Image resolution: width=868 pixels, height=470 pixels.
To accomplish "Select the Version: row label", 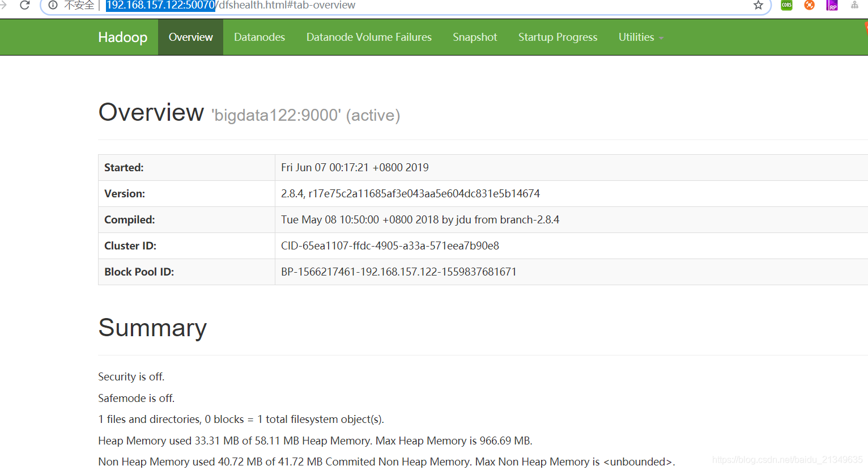I will pos(125,194).
